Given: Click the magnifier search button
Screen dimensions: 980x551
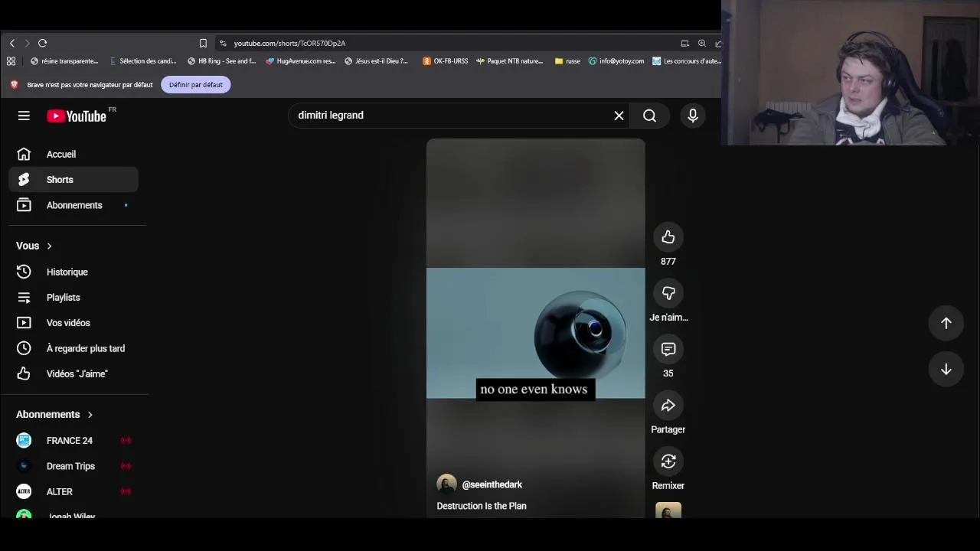Looking at the screenshot, I should [x=649, y=116].
